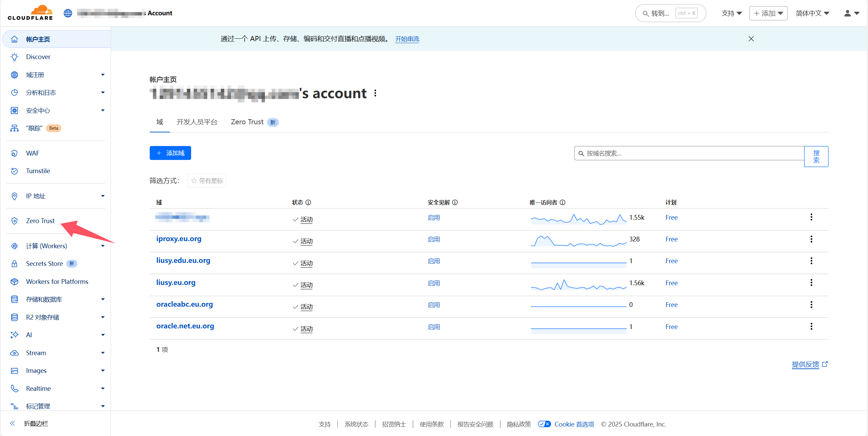The image size is (868, 436).
Task: Click the WAF shield icon
Action: click(x=14, y=153)
